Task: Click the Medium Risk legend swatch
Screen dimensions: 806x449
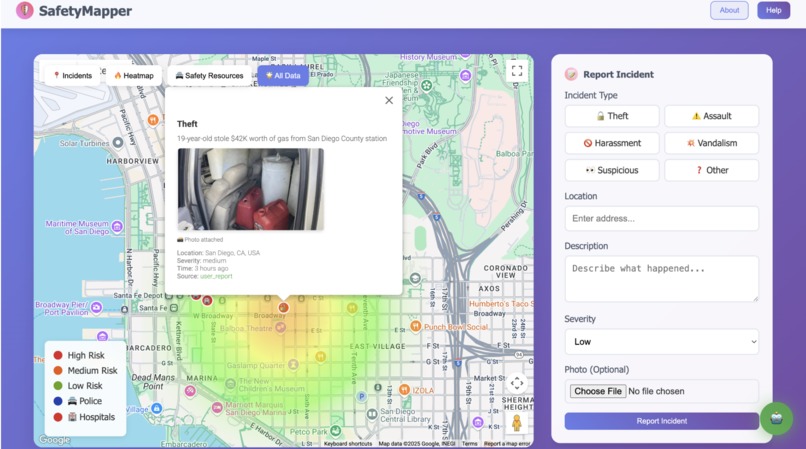Action: [x=58, y=370]
